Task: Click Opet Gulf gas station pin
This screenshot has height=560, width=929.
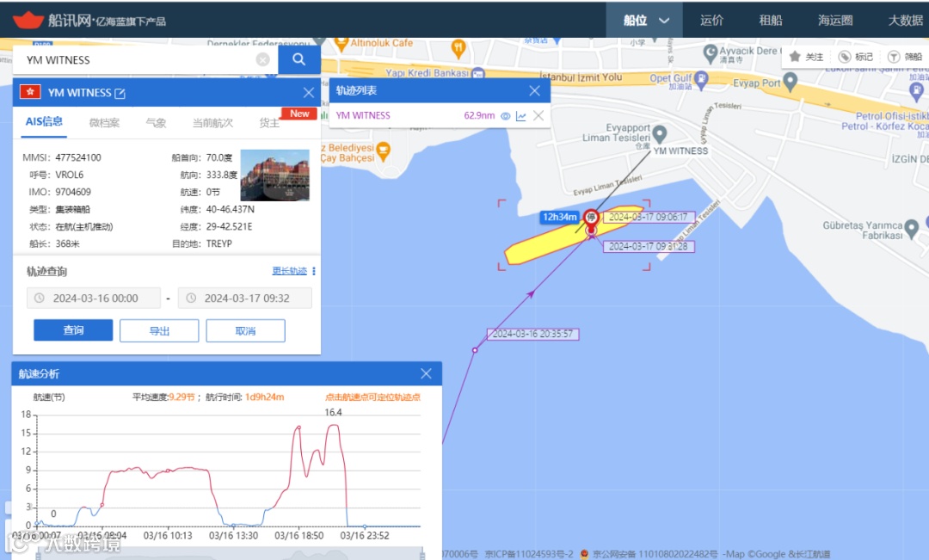Action: click(701, 80)
